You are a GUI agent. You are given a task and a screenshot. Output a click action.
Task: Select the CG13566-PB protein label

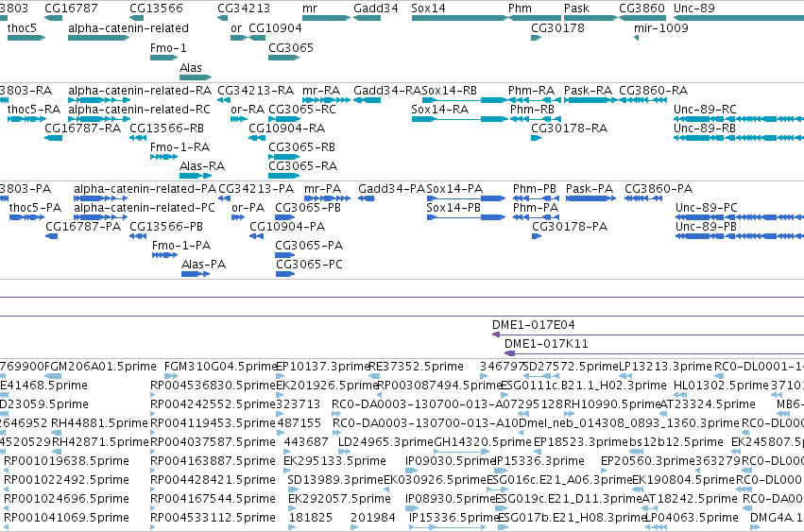pyautogui.click(x=166, y=227)
